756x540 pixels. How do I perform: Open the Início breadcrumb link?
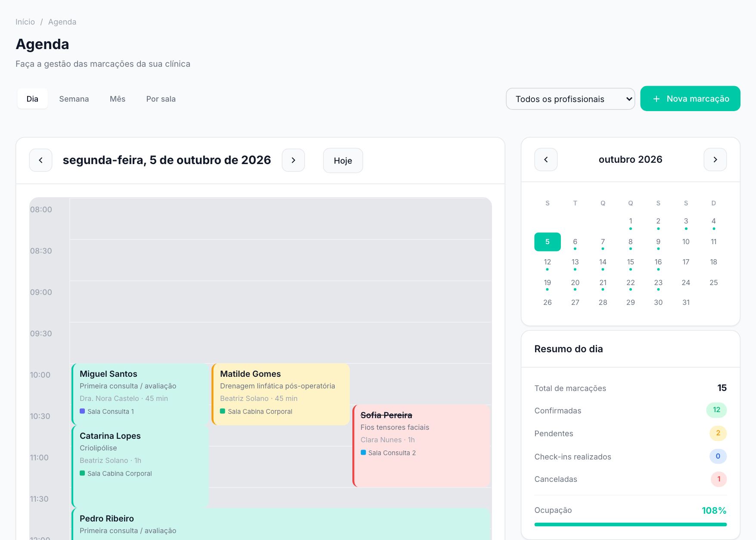point(25,22)
